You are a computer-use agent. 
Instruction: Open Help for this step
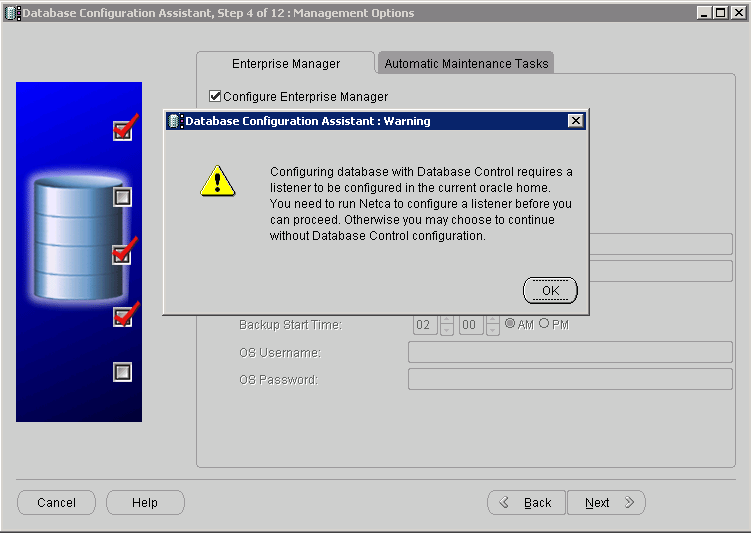[145, 502]
